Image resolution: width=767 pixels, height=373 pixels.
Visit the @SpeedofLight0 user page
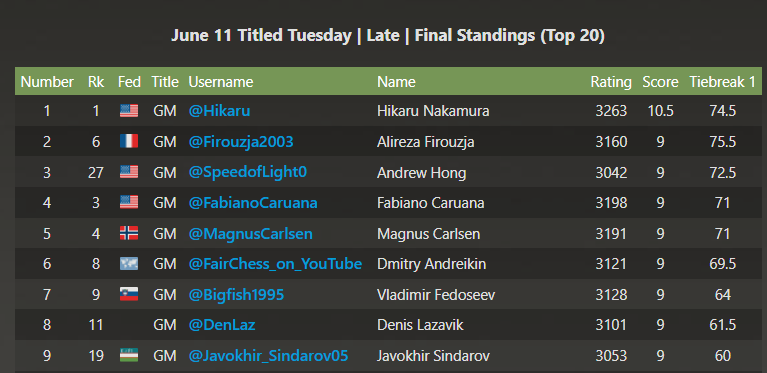pos(248,172)
